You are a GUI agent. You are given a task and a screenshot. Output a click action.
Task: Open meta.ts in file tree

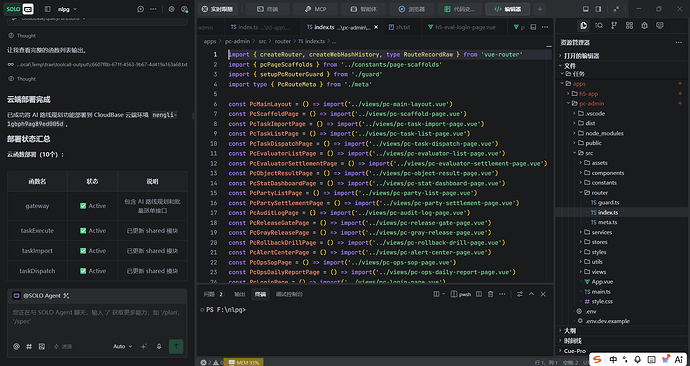tap(622, 222)
